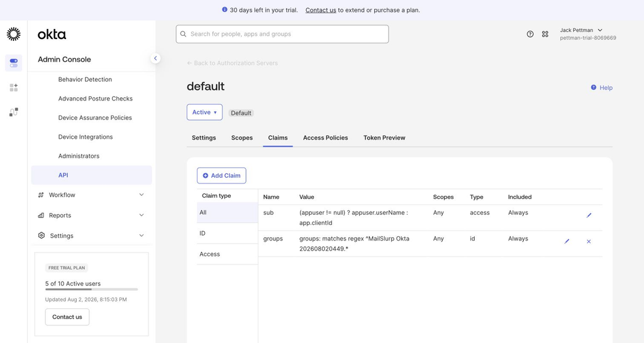Viewport: 644px width, 343px height.
Task: Edit the sub claim with pencil icon
Action: (589, 215)
